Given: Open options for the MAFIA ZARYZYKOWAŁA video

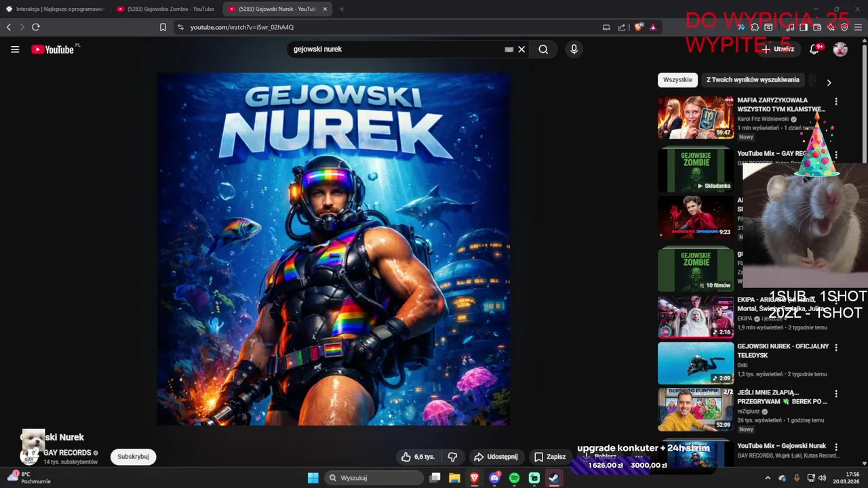Looking at the screenshot, I should click(836, 101).
